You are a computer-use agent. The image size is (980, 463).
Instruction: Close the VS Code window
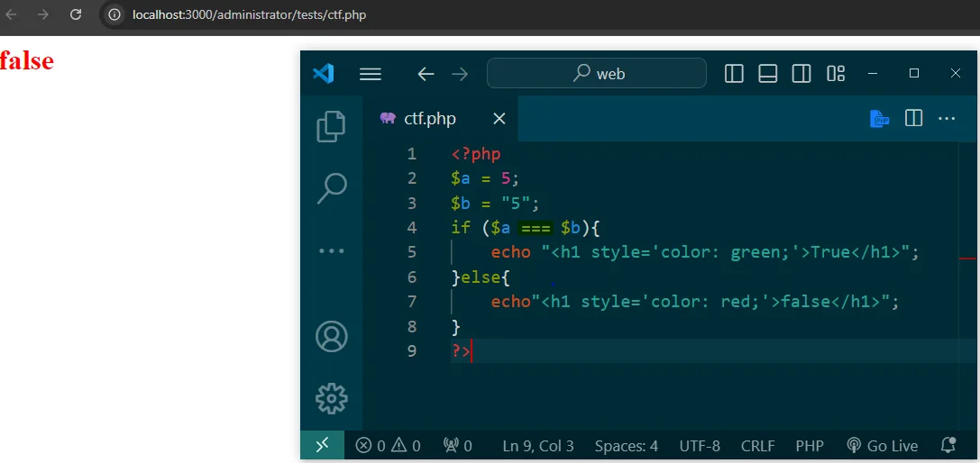click(x=955, y=74)
